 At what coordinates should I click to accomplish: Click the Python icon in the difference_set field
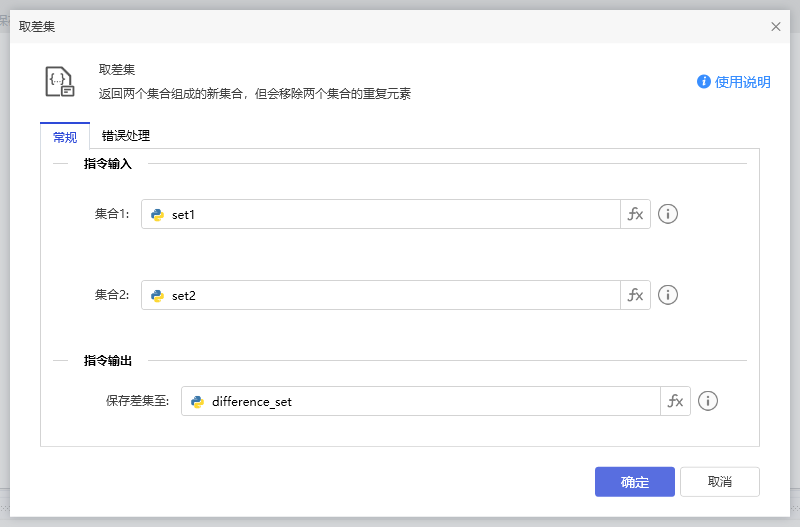click(x=197, y=401)
